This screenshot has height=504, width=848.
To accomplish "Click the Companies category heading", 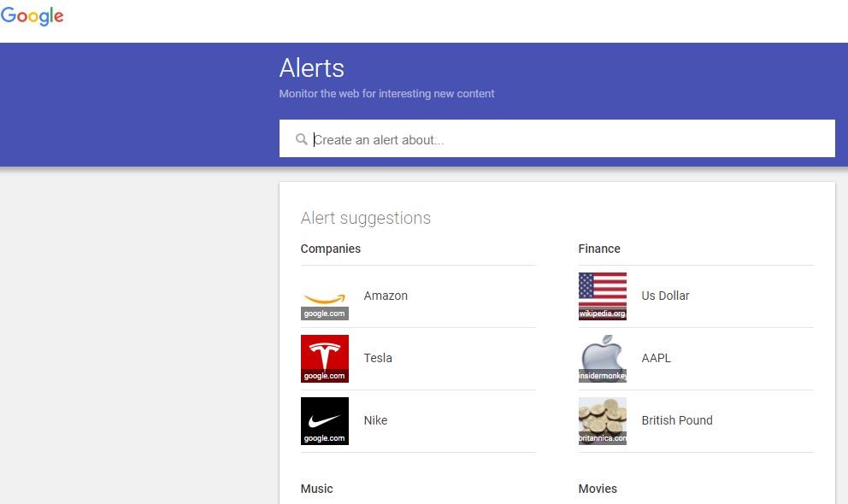I will tap(331, 249).
